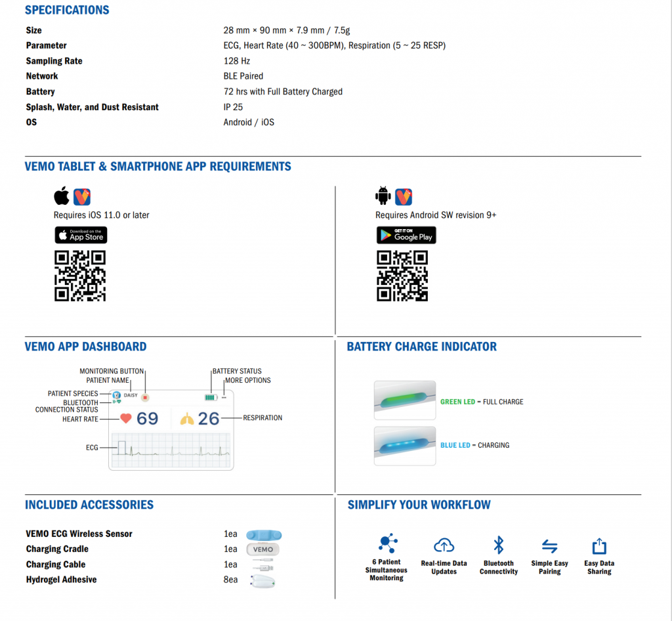Click the 6 Patient Simultaneous Monitoring icon
The height and width of the screenshot is (621, 672).
388,544
